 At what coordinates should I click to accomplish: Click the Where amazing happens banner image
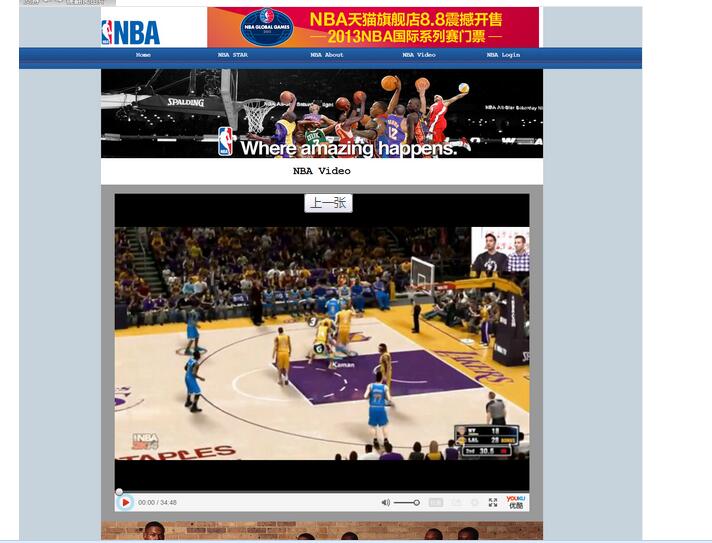coord(321,113)
